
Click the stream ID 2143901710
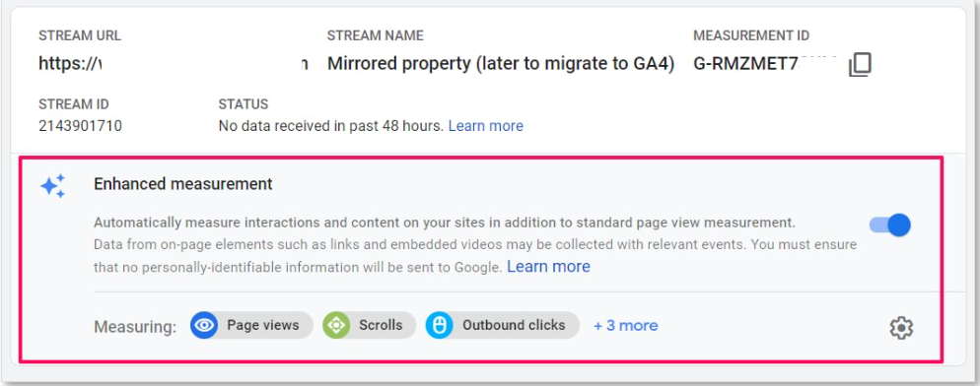point(80,125)
